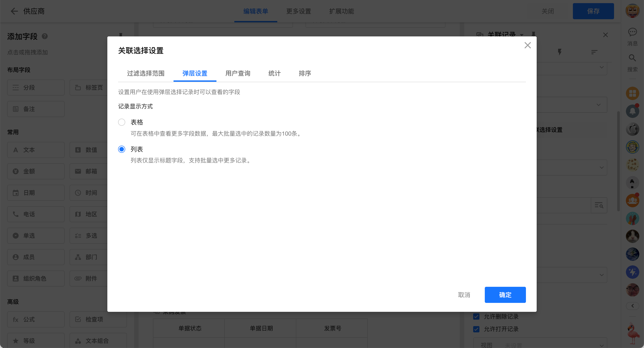Switch to the 过滤选择范围 tab
Screen dimensions: 644x348
pyautogui.click(x=146, y=73)
